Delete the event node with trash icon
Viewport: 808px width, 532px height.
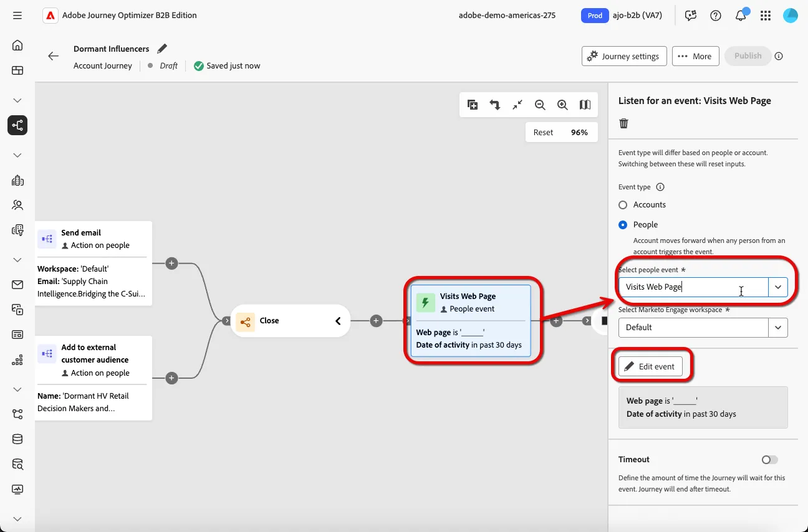click(x=624, y=123)
